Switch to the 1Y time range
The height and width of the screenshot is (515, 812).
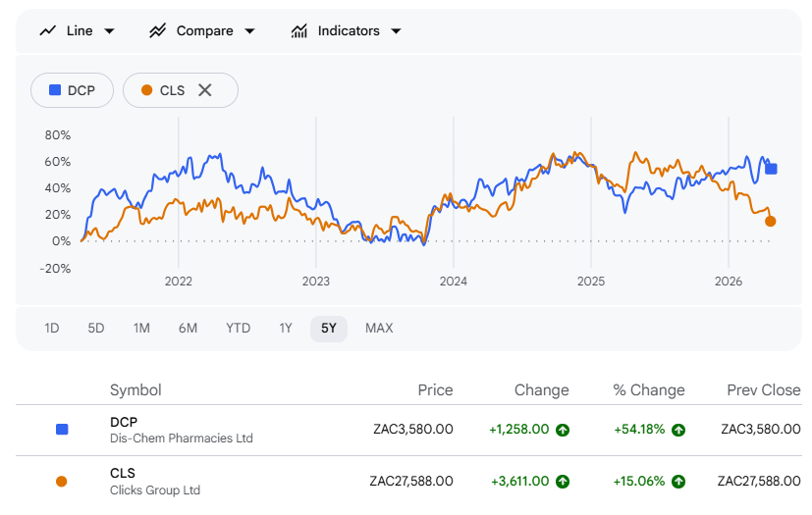[285, 329]
